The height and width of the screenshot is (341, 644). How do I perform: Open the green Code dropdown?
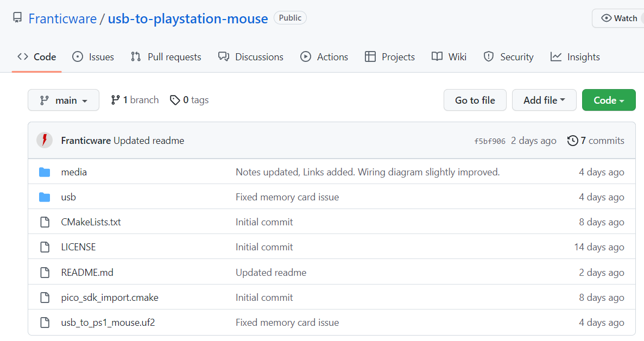608,100
